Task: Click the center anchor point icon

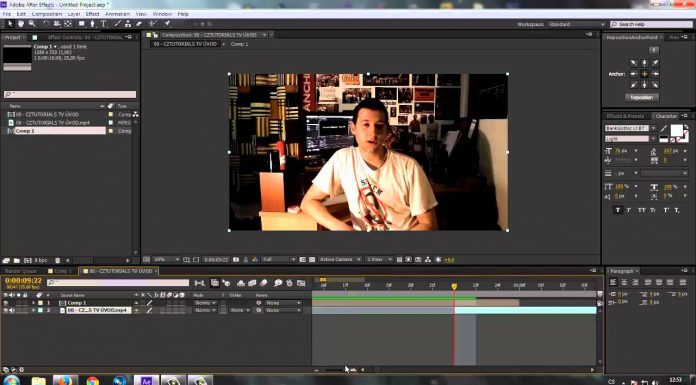Action: point(645,74)
